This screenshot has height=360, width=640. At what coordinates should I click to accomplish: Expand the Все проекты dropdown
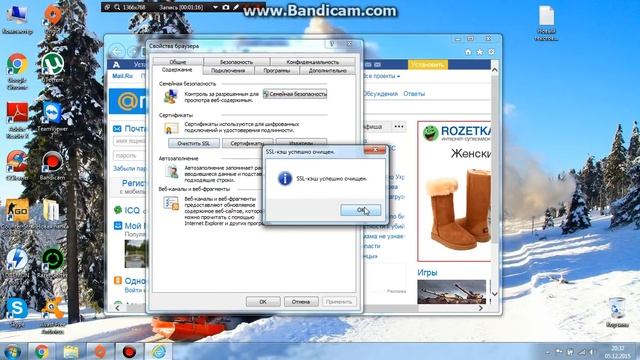382,76
